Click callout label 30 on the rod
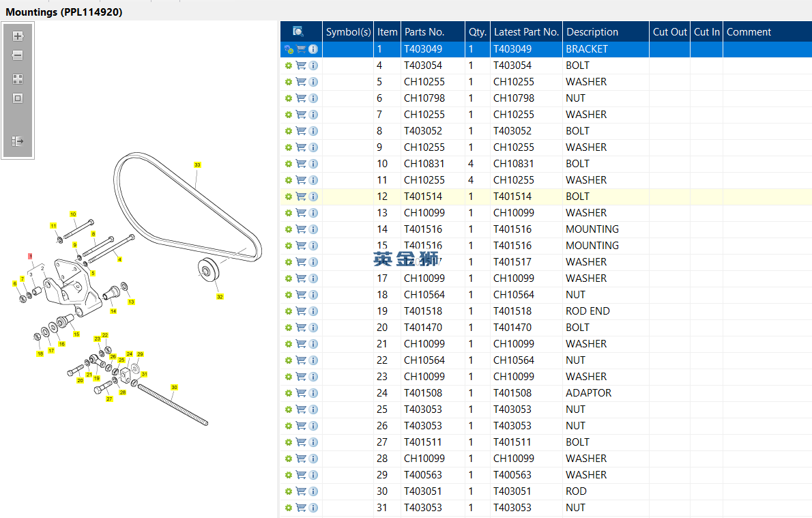This screenshot has width=812, height=518. coord(174,388)
